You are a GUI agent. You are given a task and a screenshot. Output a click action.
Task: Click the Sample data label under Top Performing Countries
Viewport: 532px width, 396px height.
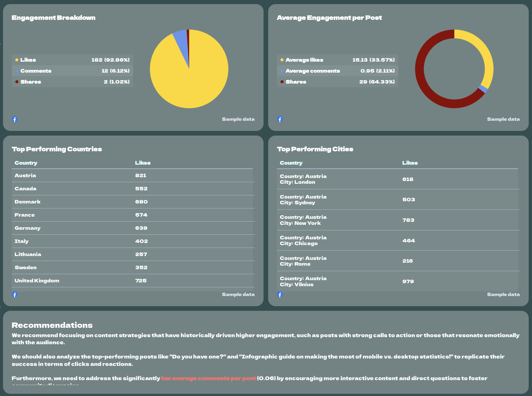pyautogui.click(x=238, y=294)
